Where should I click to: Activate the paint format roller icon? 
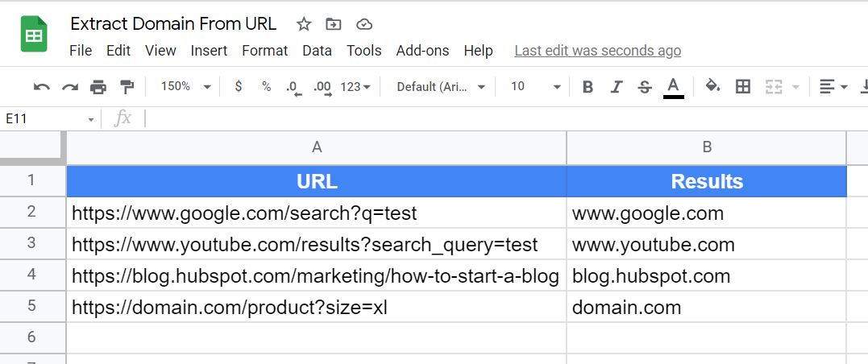[x=127, y=87]
